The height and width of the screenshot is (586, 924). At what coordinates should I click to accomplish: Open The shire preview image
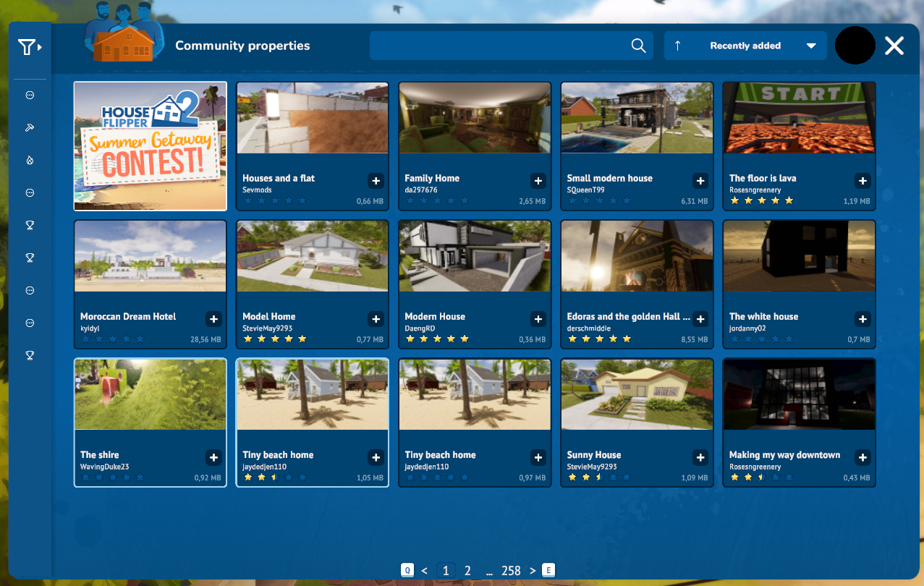151,394
